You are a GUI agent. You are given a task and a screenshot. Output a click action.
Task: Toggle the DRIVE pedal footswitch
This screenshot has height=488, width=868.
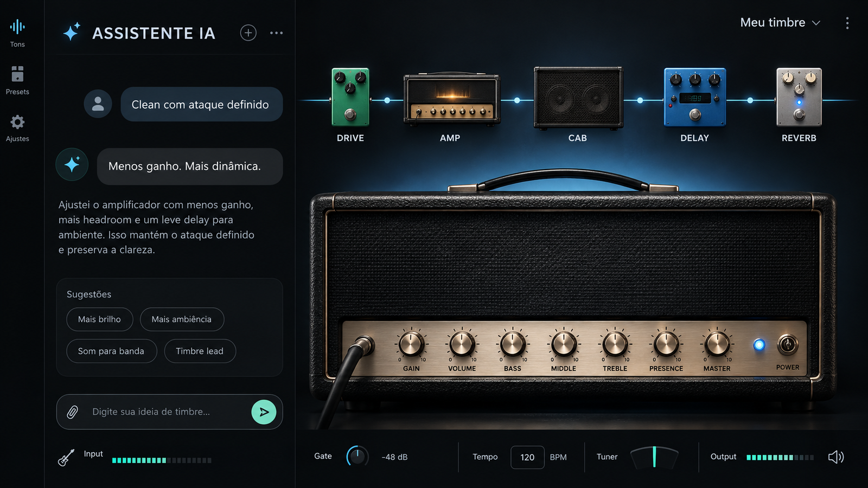(350, 114)
